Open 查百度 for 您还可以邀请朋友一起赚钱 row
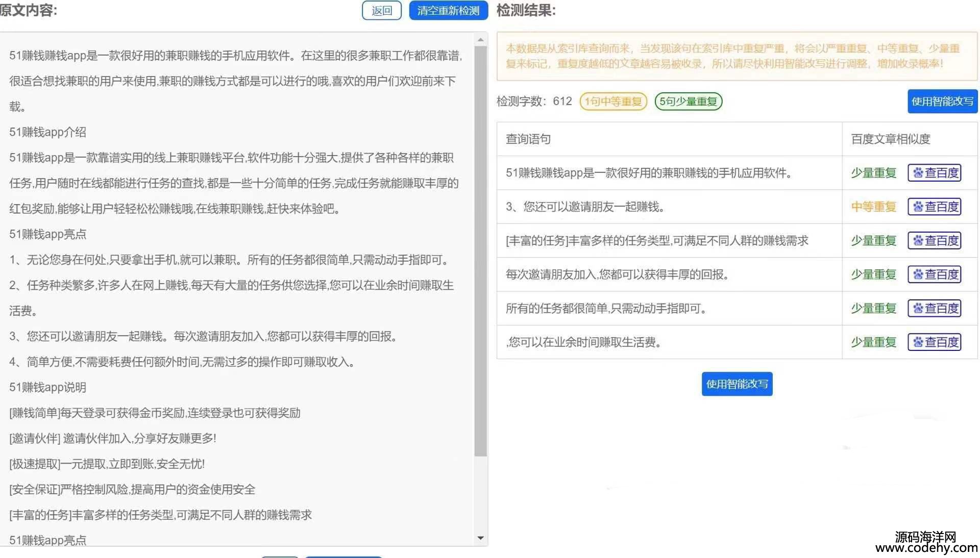Viewport: 980px width, 558px height. click(935, 207)
